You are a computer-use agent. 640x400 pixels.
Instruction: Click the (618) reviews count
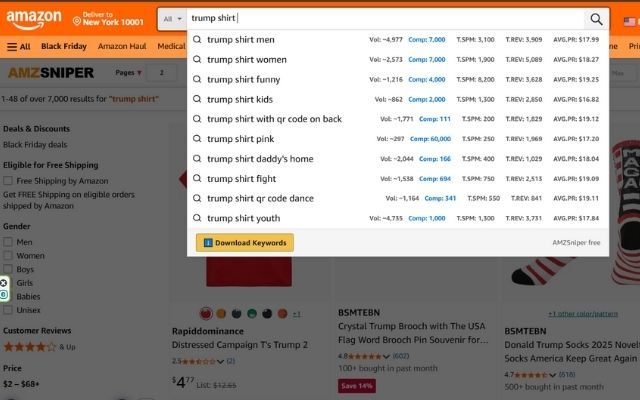[x=567, y=374]
